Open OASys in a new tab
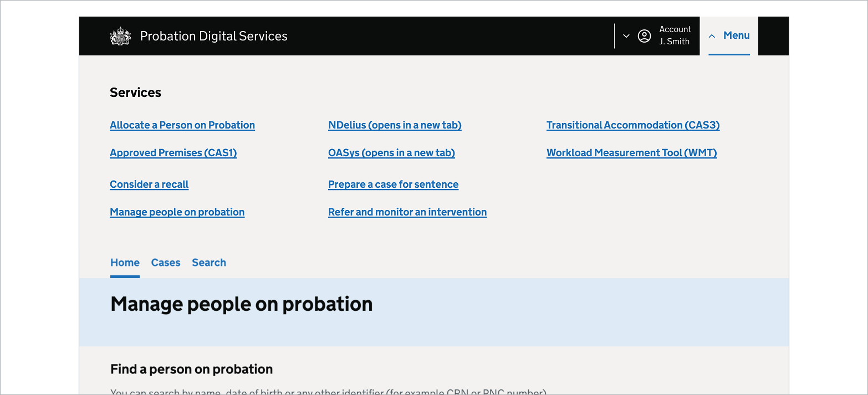868x395 pixels. point(391,152)
